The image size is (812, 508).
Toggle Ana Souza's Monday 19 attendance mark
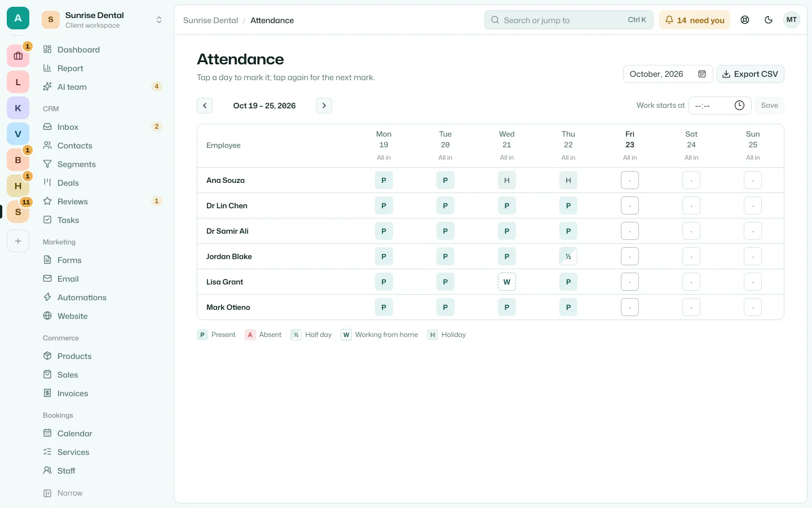point(384,180)
